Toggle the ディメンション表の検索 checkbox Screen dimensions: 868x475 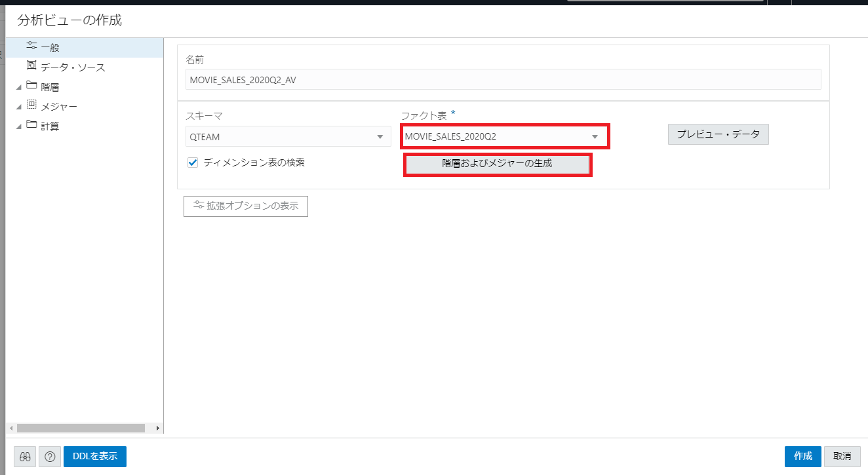[x=193, y=162]
